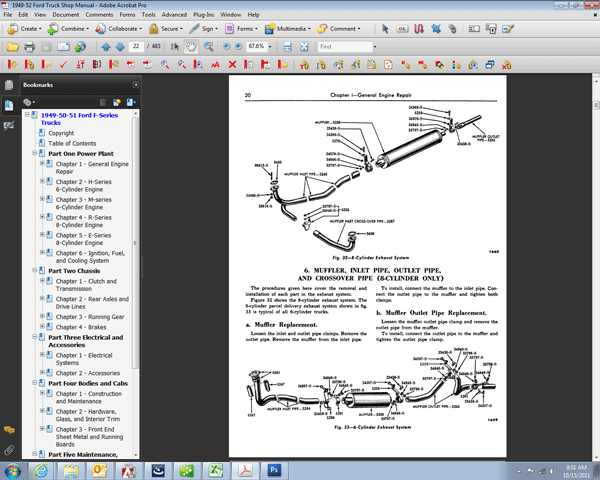Image resolution: width=600 pixels, height=480 pixels.
Task: Click the red link tool icon
Action: pyautogui.click(x=419, y=29)
